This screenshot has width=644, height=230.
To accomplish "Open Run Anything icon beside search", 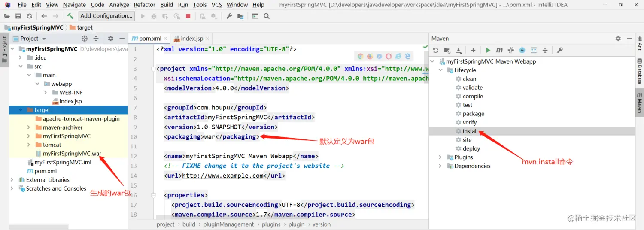I will pyautogui.click(x=255, y=16).
